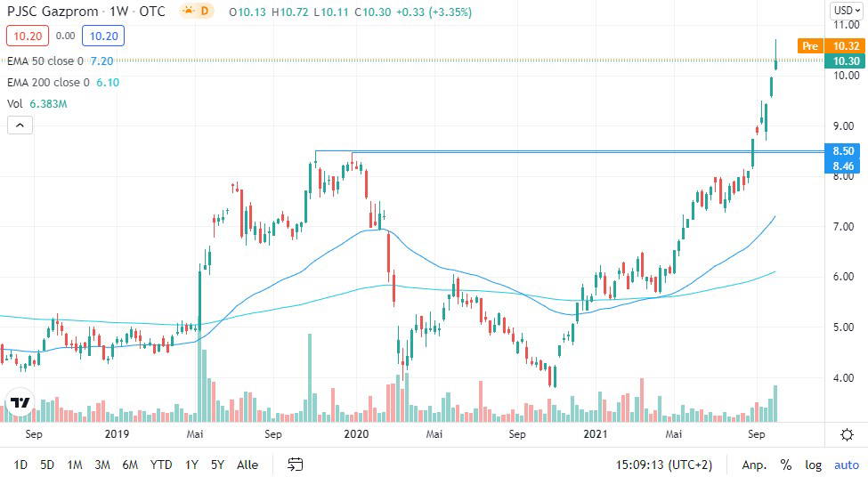Click the red 10.20 sell price button

[x=28, y=36]
